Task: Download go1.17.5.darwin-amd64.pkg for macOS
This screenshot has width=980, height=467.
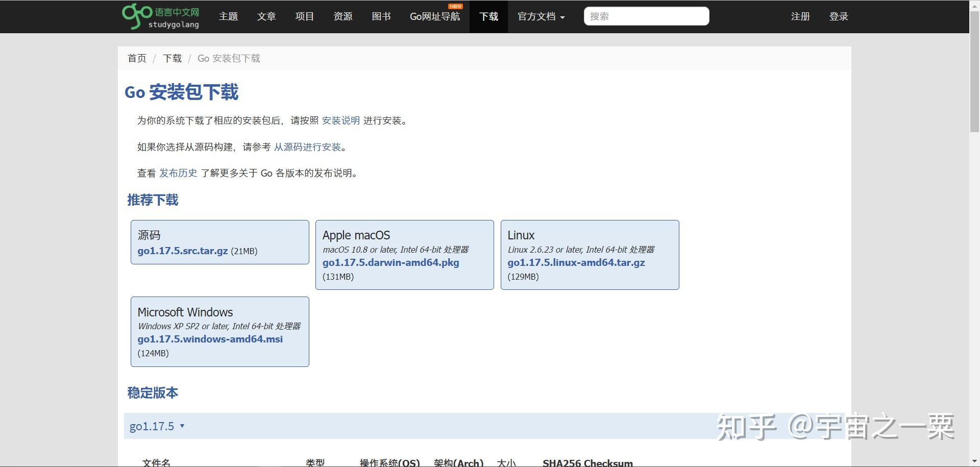Action: (x=391, y=262)
